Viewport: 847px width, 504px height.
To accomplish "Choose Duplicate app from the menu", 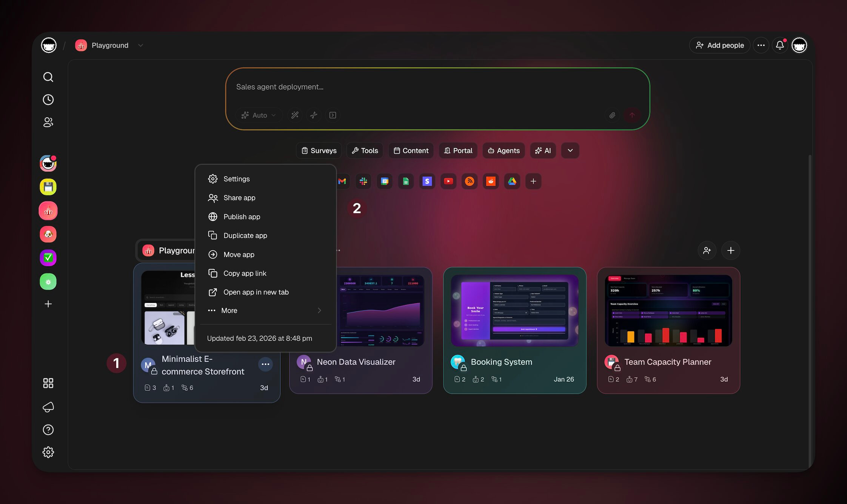I will click(245, 235).
